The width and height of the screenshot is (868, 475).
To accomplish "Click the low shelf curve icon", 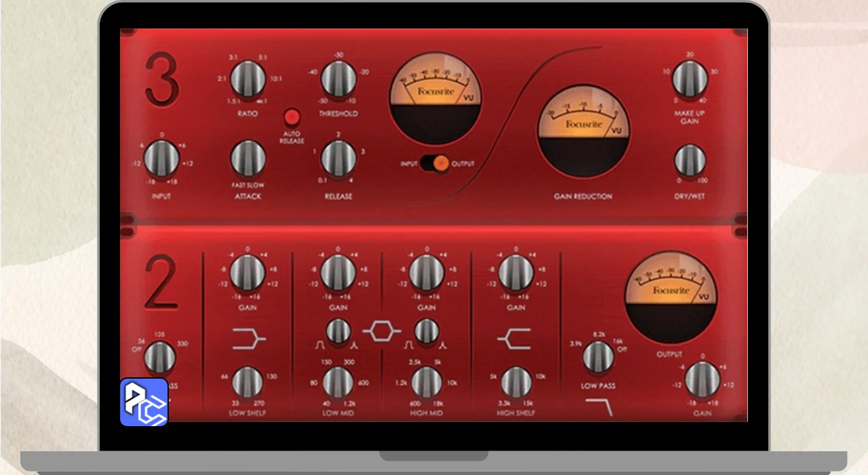I will [248, 339].
